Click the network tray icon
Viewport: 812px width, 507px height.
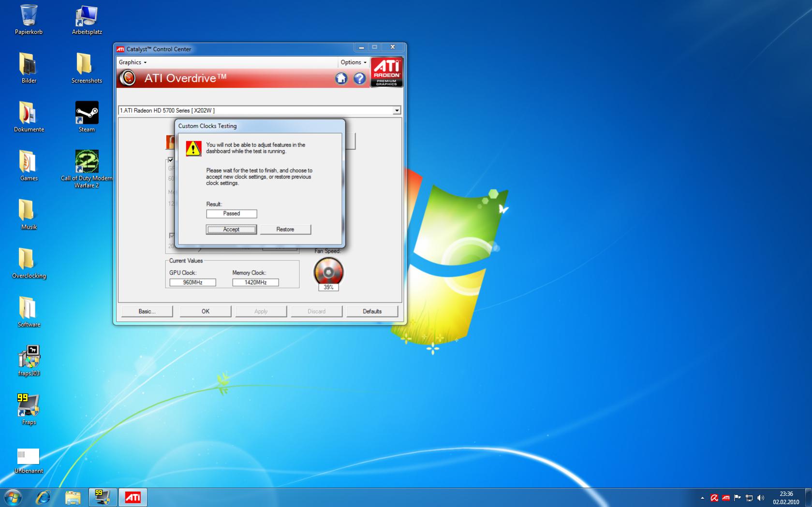pos(749,498)
